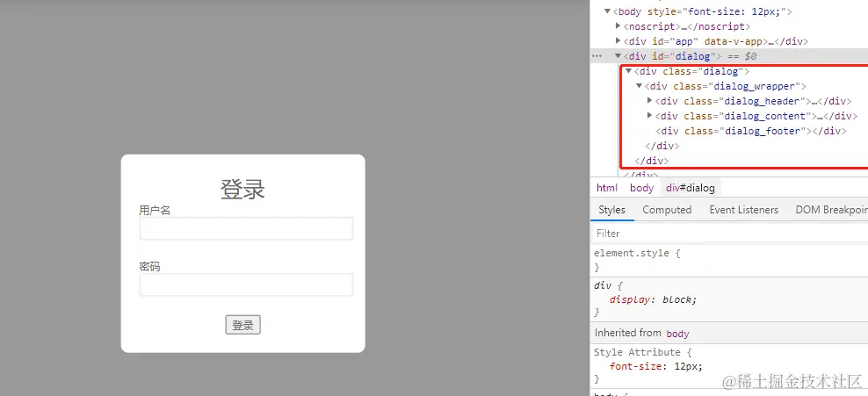868x396 pixels.
Task: Open the DOM Breakpoints tab
Action: pos(831,210)
